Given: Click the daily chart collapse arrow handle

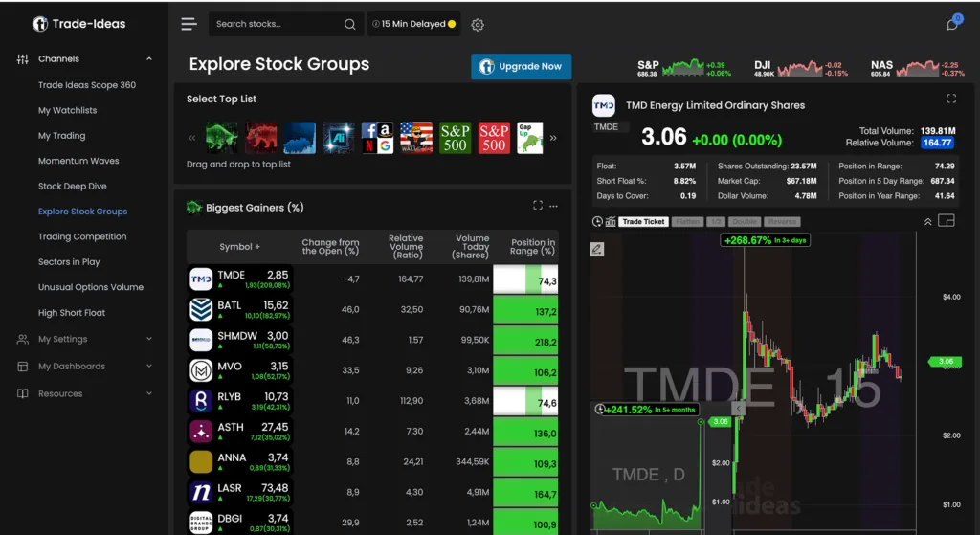Looking at the screenshot, I should (738, 408).
